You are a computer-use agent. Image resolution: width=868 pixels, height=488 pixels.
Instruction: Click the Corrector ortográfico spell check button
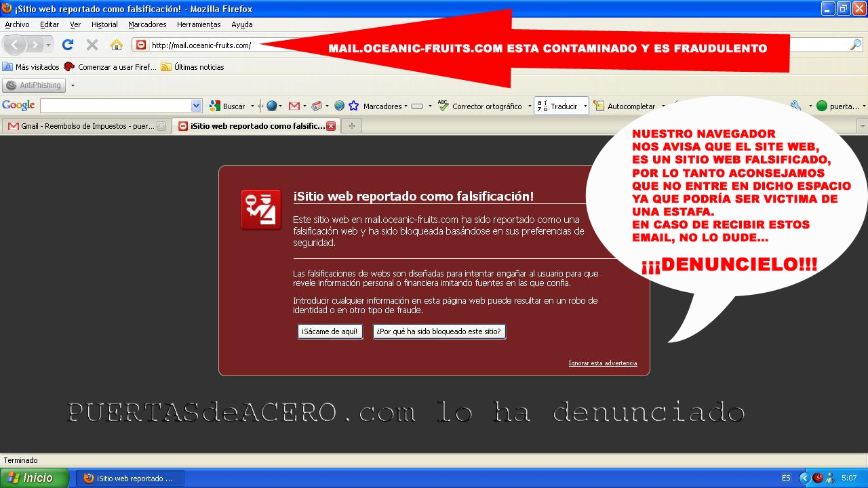pos(480,106)
